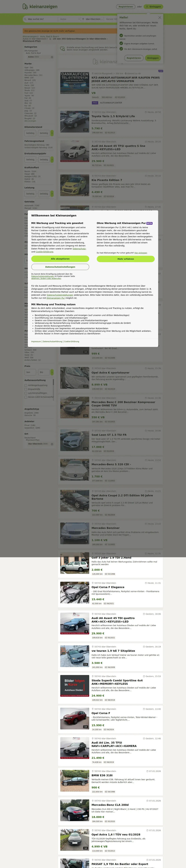Open the 'vw touran 1.9 tdi 7 Sitzplätze' listing
This screenshot has width=186, height=868.
click(x=113, y=651)
